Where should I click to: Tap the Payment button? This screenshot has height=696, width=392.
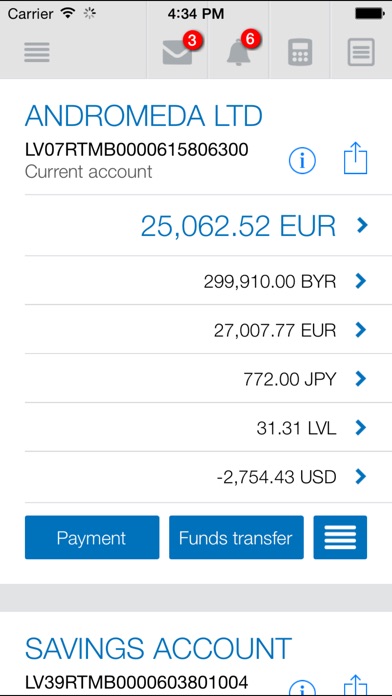point(92,537)
